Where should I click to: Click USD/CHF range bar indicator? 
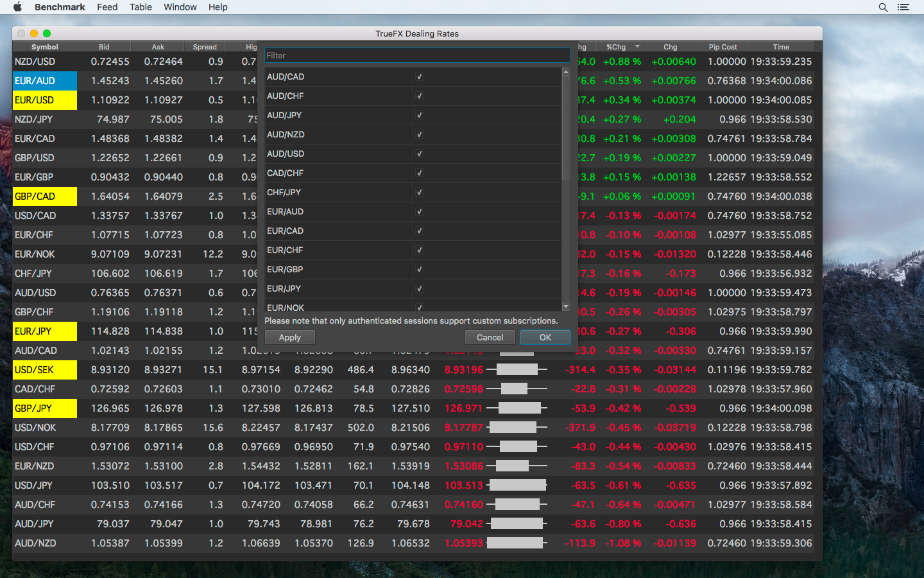click(x=517, y=446)
